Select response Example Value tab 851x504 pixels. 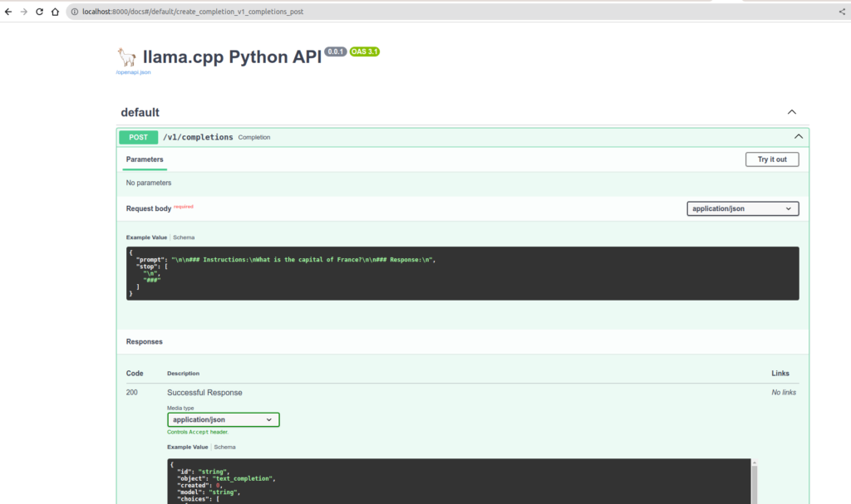(x=187, y=448)
